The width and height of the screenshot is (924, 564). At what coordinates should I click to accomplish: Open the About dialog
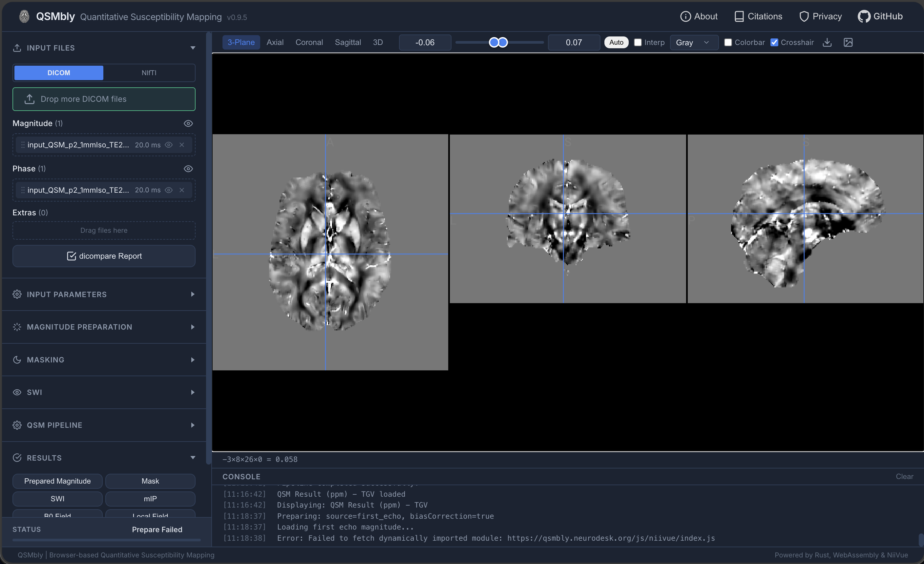[699, 16]
